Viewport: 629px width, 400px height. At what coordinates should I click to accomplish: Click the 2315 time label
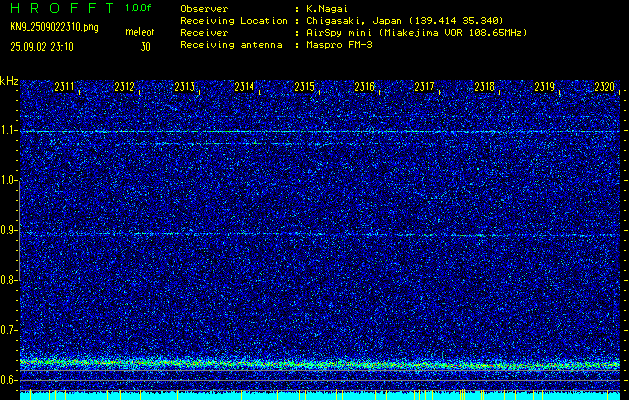[304, 87]
